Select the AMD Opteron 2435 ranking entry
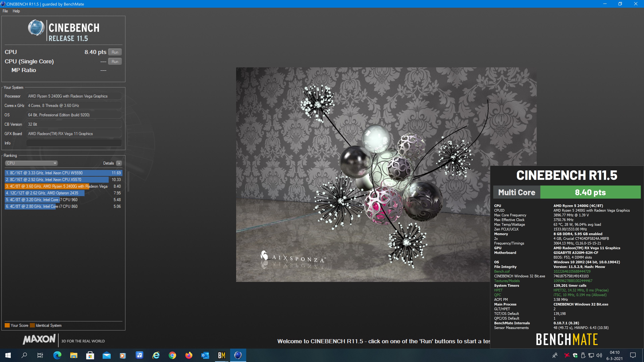This screenshot has height=362, width=644. coord(63,193)
